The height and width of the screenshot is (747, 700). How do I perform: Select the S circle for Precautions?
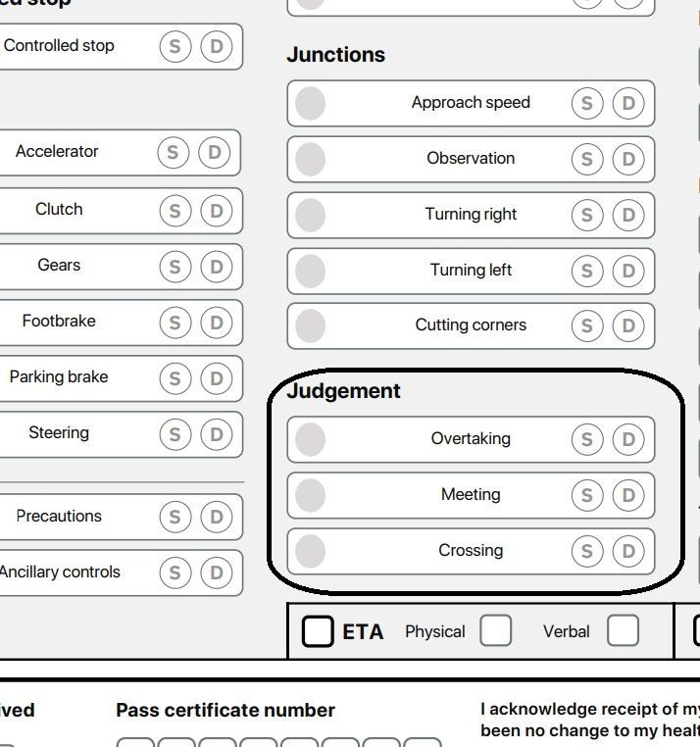(x=175, y=517)
